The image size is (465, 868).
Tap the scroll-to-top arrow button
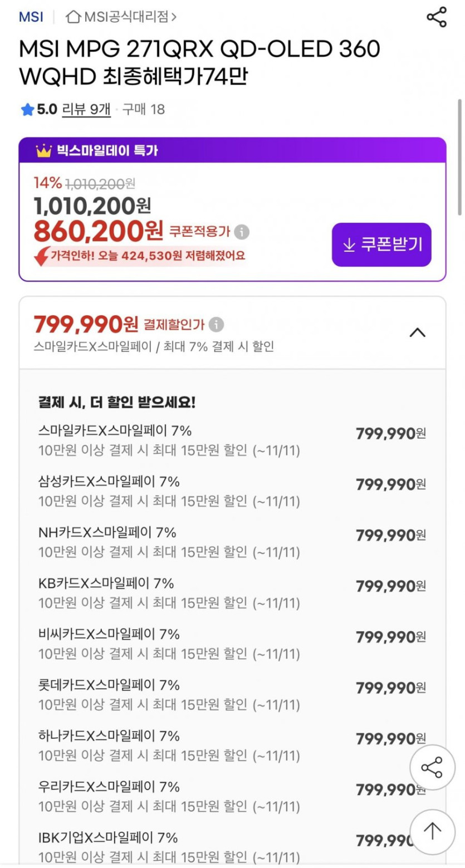tap(432, 832)
